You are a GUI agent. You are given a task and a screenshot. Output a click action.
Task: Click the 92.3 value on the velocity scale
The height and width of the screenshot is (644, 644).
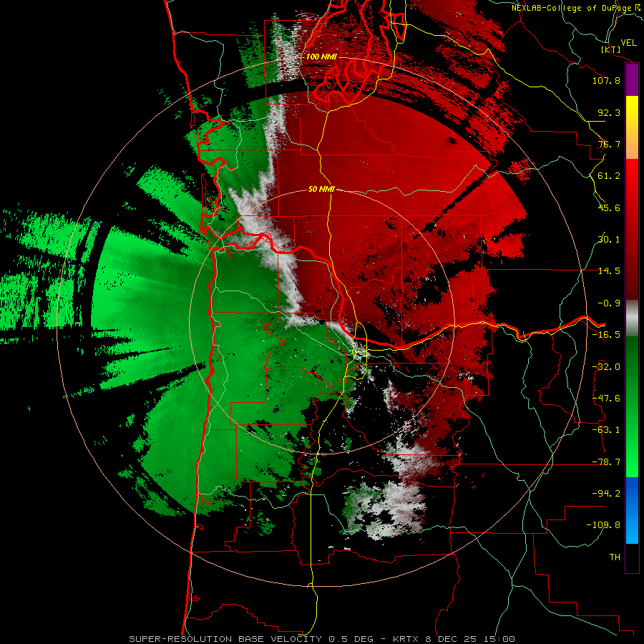pyautogui.click(x=609, y=112)
